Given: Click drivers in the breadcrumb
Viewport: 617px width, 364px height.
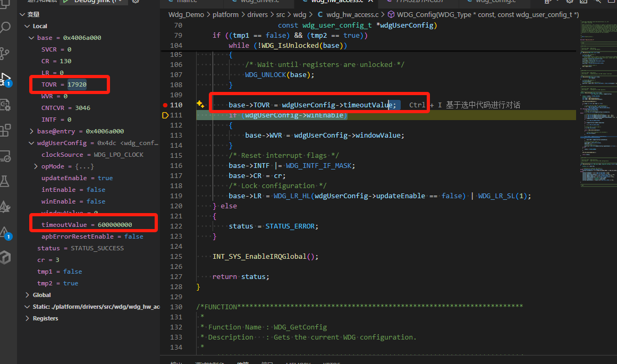Looking at the screenshot, I should [x=257, y=14].
